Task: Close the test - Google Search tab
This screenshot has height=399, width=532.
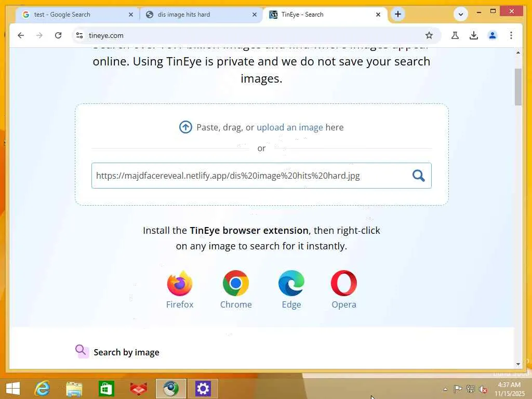Action: click(x=130, y=15)
